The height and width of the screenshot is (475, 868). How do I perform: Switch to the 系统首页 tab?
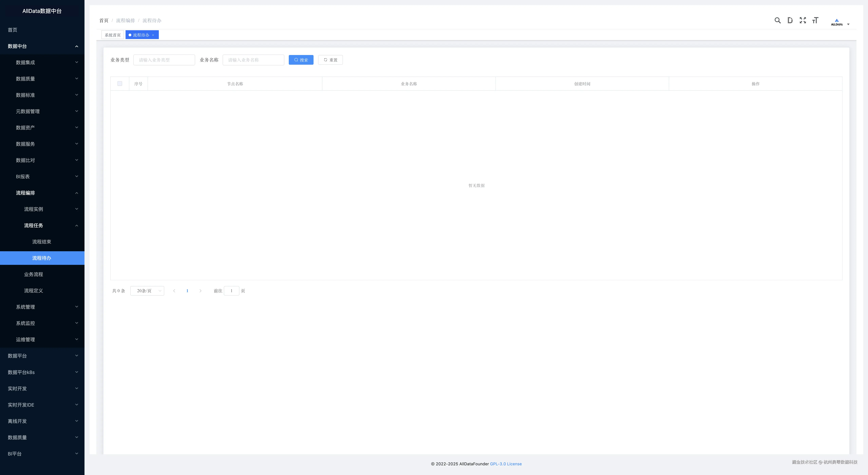(112, 35)
